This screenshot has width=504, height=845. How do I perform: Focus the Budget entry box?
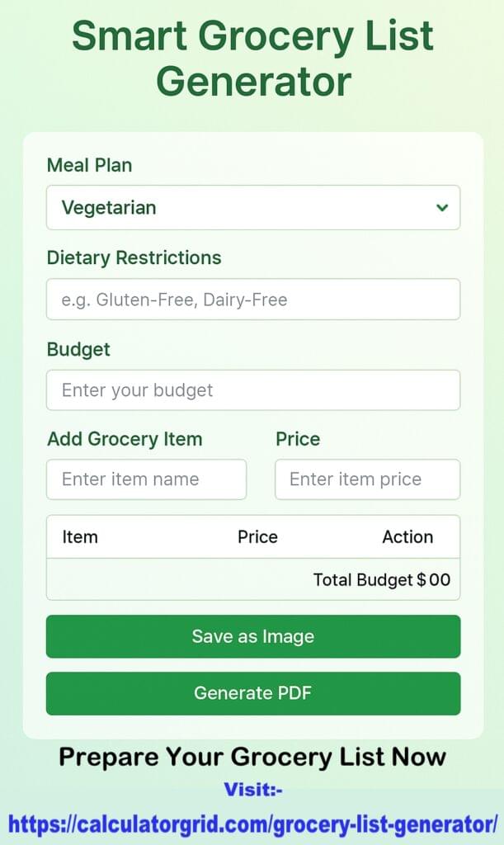click(252, 390)
